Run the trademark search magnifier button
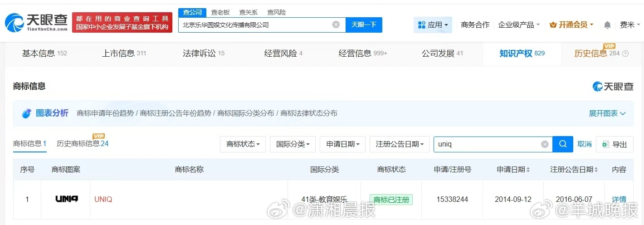 pyautogui.click(x=563, y=144)
